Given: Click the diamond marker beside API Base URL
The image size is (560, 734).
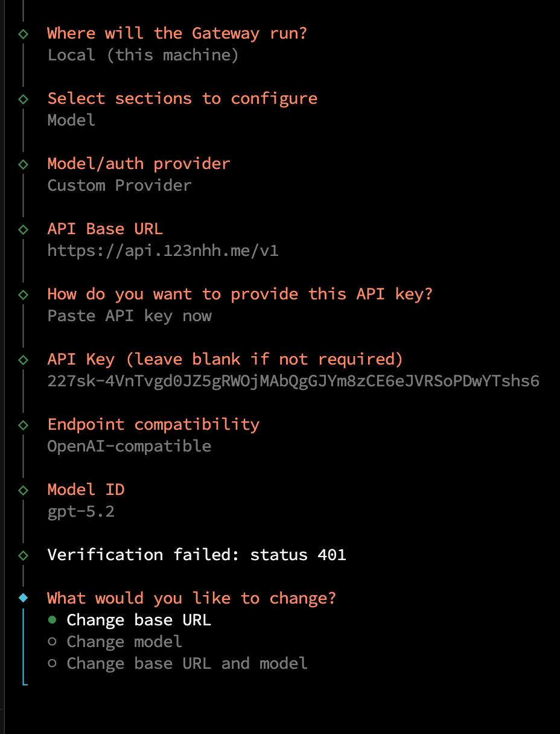Looking at the screenshot, I should click(x=23, y=229).
